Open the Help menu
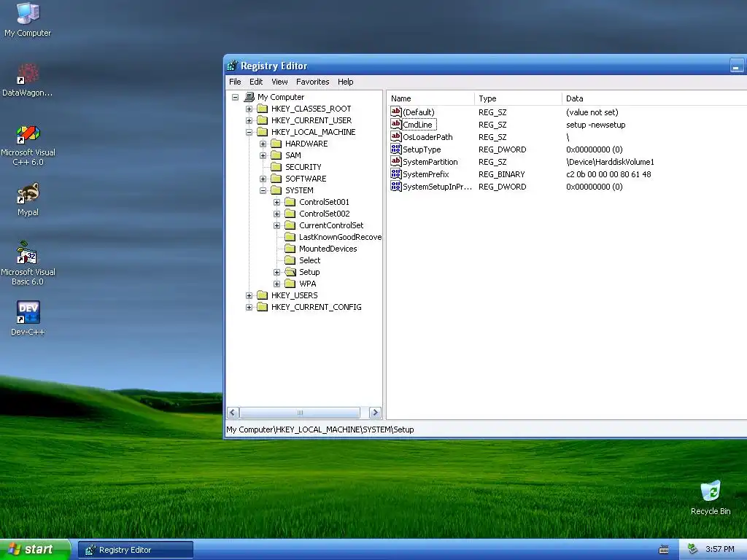 pyautogui.click(x=345, y=82)
